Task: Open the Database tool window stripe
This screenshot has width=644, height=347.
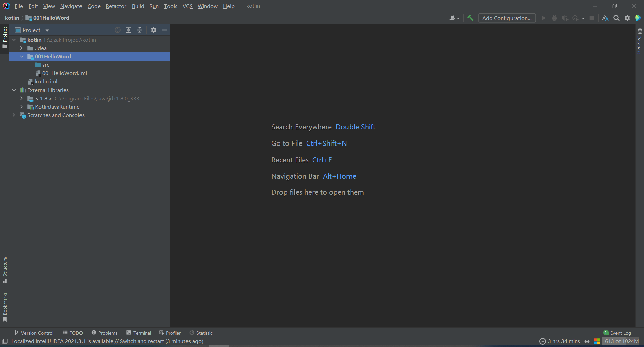Action: tap(639, 42)
